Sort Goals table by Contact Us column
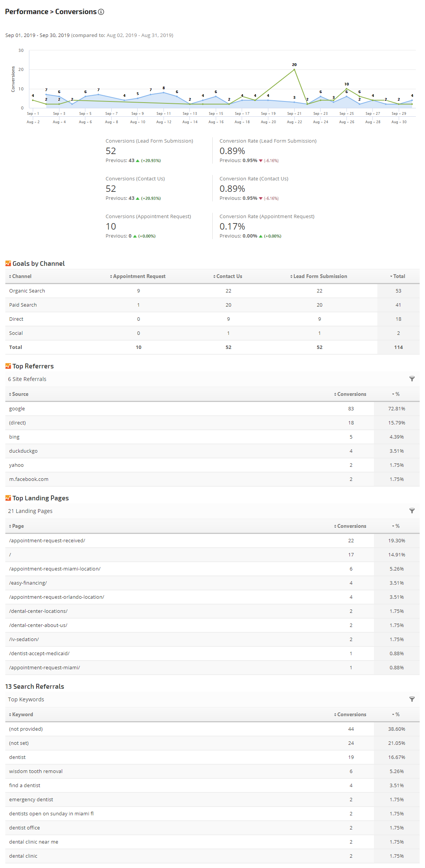The height and width of the screenshot is (868, 425). click(x=229, y=276)
